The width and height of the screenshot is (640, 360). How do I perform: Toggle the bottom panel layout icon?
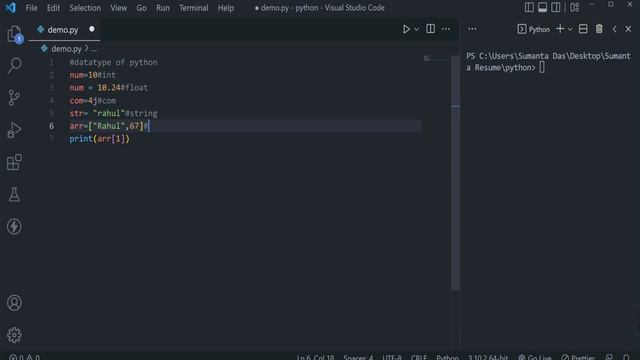tap(542, 7)
